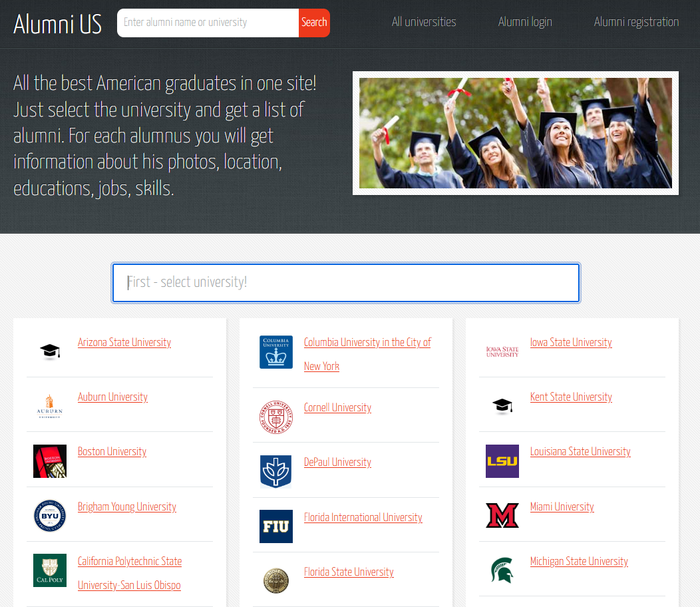The image size is (700, 607).
Task: Click the DePaul University shield logo
Action: tap(275, 472)
